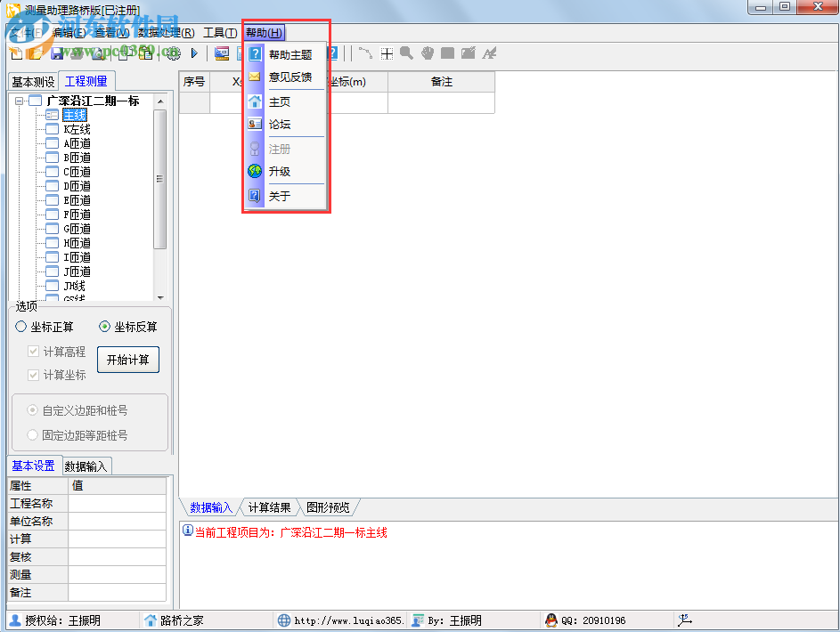The height and width of the screenshot is (632, 840).
Task: Choose 主页 from the Help menu
Action: coord(286,101)
